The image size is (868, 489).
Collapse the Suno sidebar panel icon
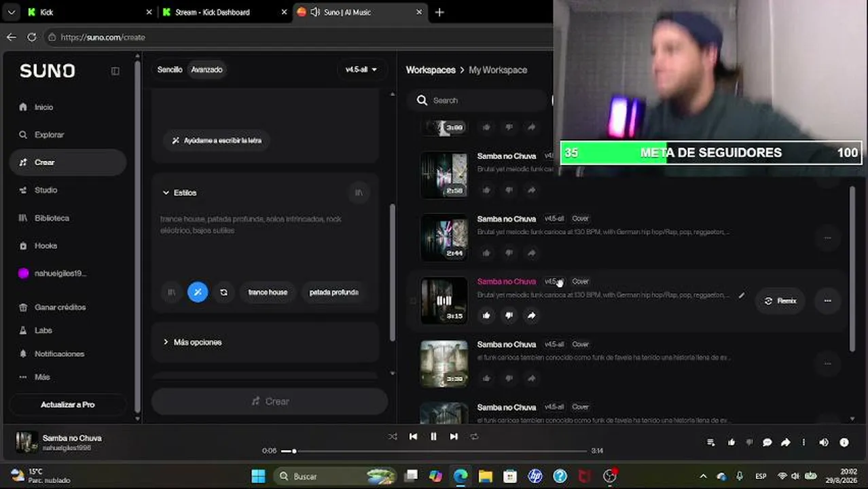coord(115,71)
